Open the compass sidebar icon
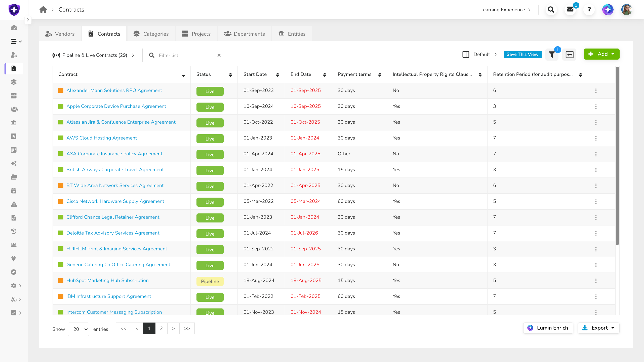The image size is (644, 362). click(x=14, y=272)
